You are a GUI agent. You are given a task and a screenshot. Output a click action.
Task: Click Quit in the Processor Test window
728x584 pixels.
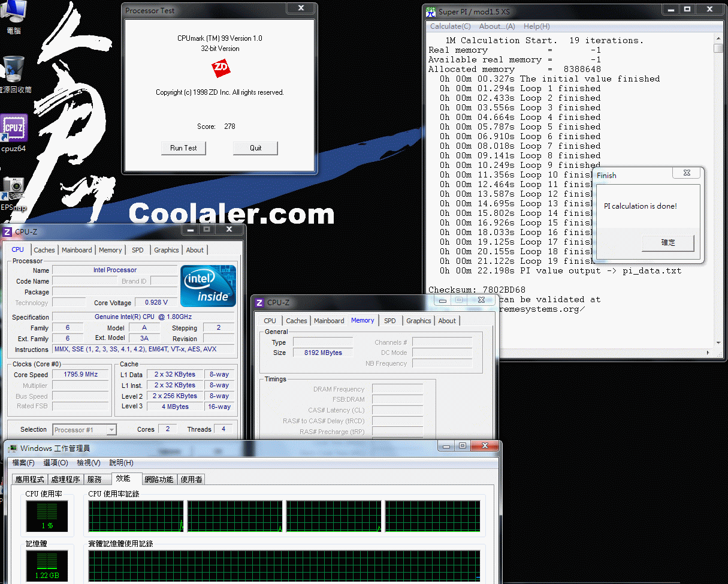256,148
